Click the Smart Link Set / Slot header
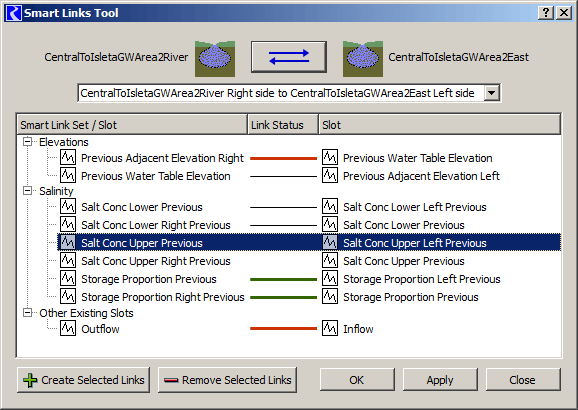The height and width of the screenshot is (410, 578). (x=132, y=125)
